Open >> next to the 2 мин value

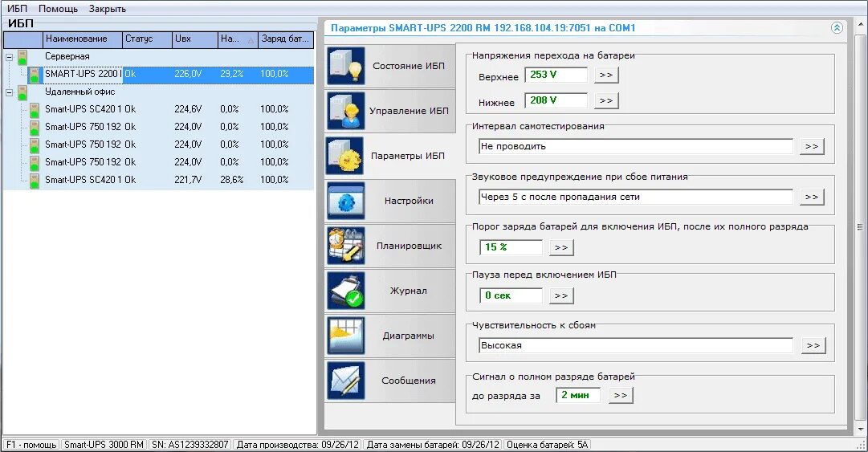621,395
